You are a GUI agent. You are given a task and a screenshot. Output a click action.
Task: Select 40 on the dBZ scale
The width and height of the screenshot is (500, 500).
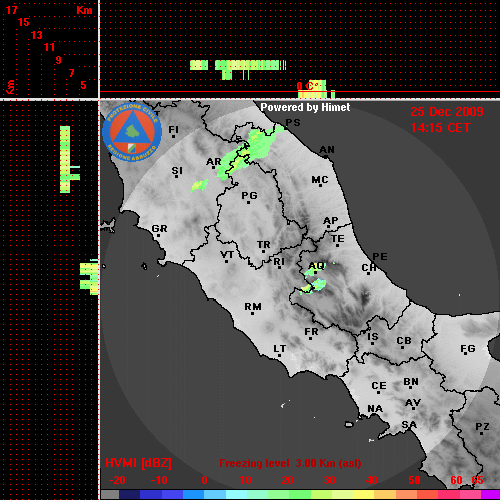[372, 480]
